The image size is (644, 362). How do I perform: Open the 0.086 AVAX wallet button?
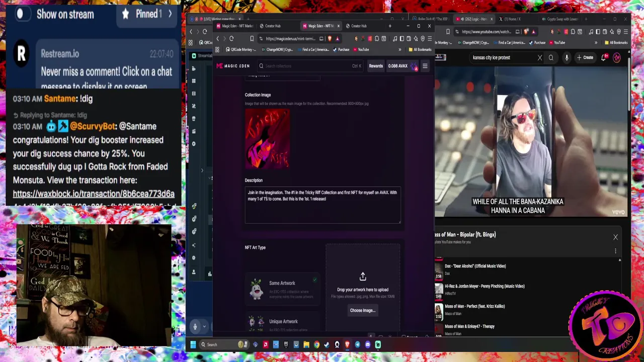click(x=402, y=66)
